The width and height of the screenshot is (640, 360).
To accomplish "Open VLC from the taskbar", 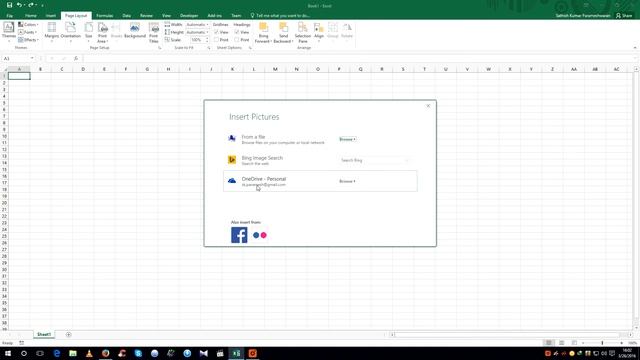I will tap(89, 353).
